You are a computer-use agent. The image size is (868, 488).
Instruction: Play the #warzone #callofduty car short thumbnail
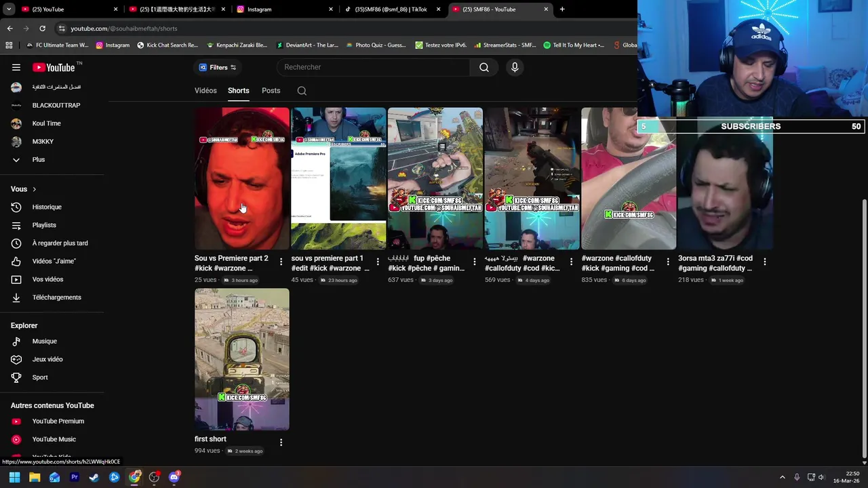(x=629, y=179)
